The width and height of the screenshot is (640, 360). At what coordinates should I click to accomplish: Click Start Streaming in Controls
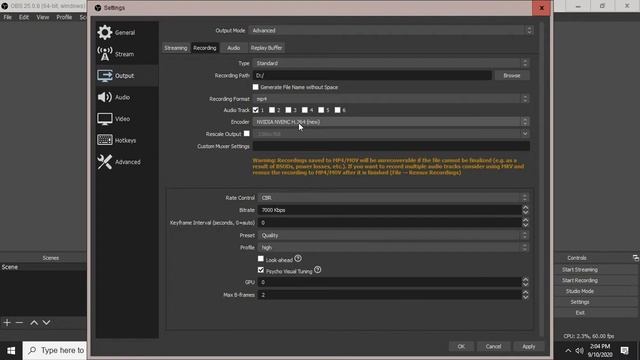click(580, 270)
